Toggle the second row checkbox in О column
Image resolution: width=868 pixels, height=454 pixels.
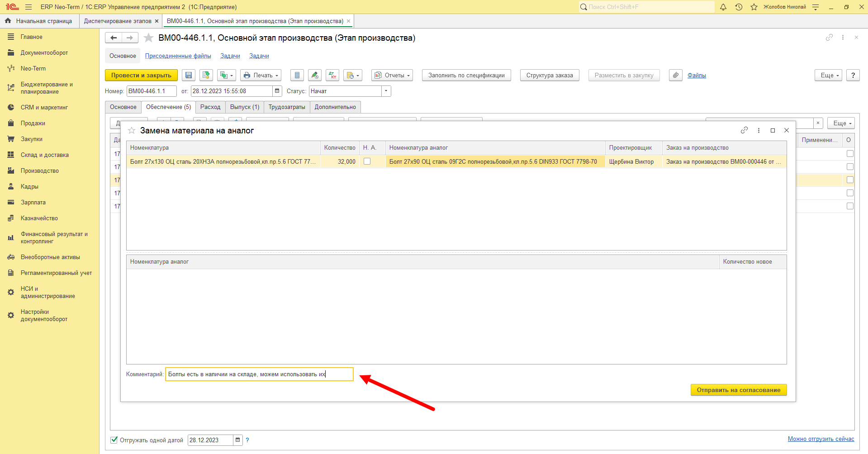pos(850,167)
